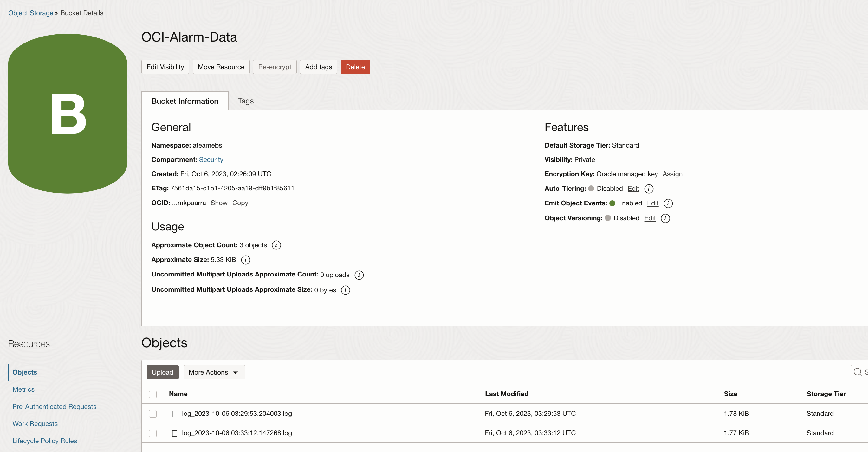
Task: Open Metrics in the Resources menu
Action: click(23, 389)
